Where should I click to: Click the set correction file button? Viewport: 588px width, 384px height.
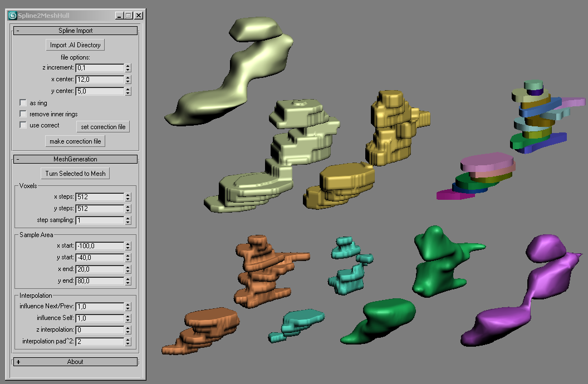[x=103, y=127]
